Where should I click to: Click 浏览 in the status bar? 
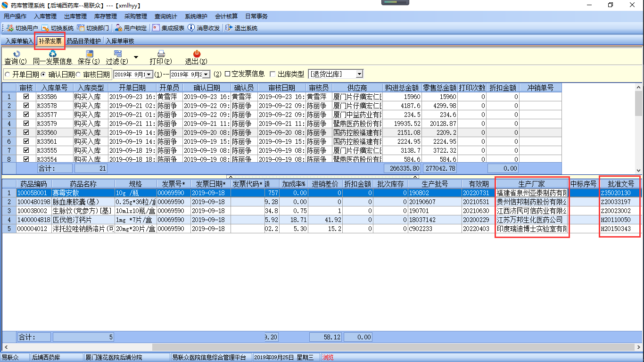(x=328, y=358)
